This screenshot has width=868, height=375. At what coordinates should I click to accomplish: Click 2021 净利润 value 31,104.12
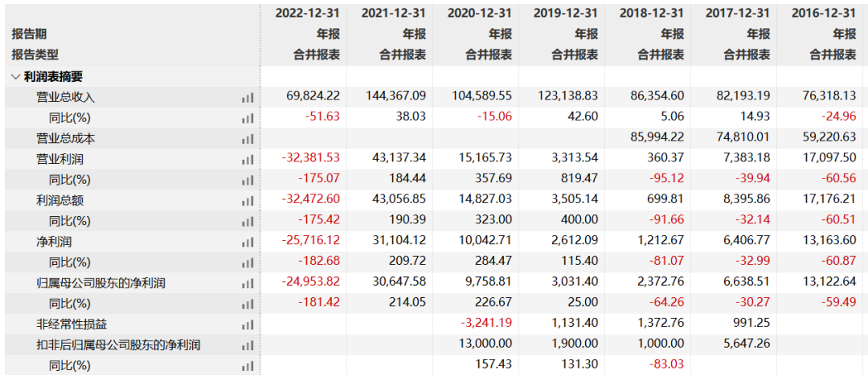[394, 242]
